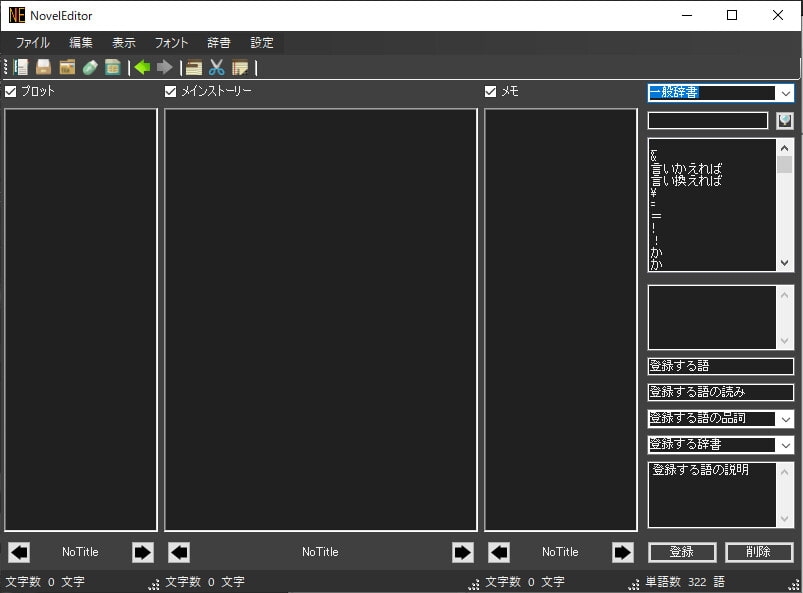The height and width of the screenshot is (593, 803).
Task: Click the scissors cut icon
Action: click(x=216, y=67)
